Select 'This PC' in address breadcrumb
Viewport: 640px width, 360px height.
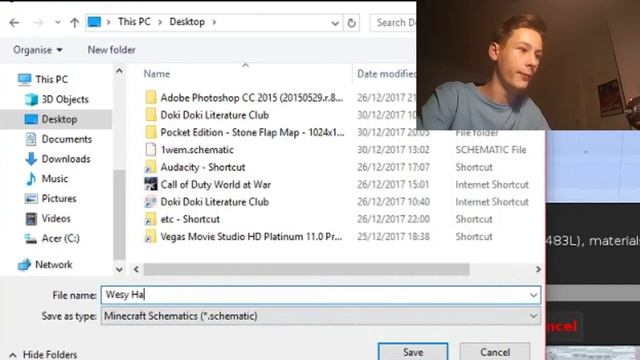click(x=134, y=22)
